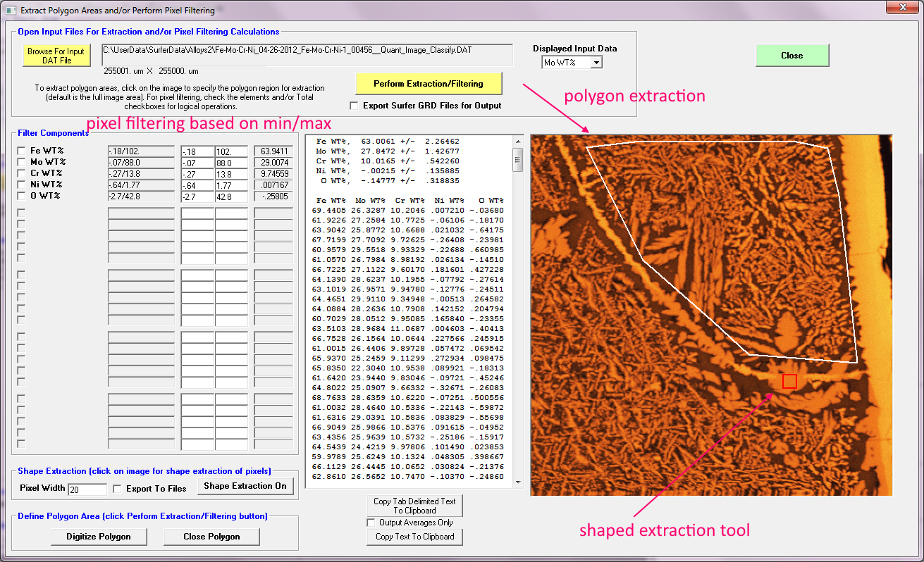Image resolution: width=924 pixels, height=562 pixels.
Task: Toggle Export Surfer GRD Files for Output
Action: (x=355, y=106)
